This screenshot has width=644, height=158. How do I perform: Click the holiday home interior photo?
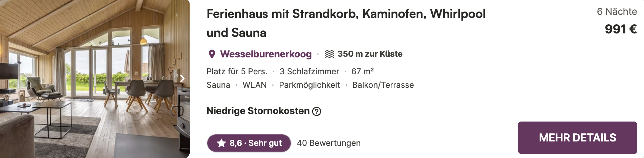coord(95,79)
